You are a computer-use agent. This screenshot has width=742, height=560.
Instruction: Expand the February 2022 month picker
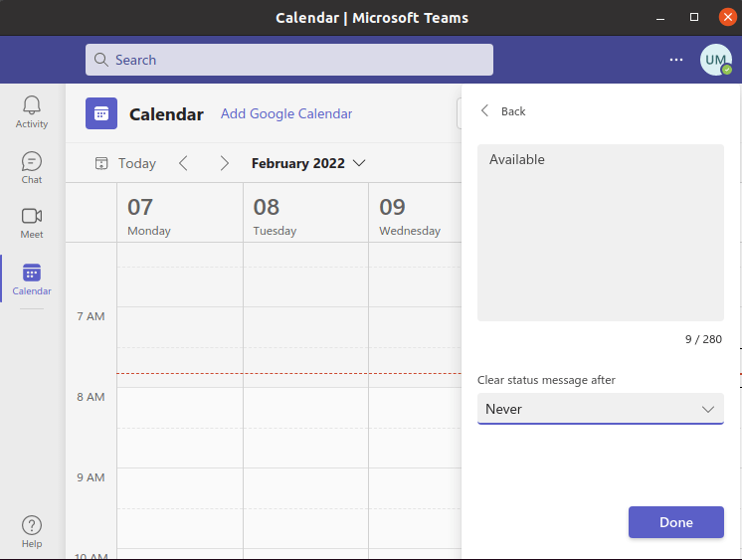tap(308, 163)
